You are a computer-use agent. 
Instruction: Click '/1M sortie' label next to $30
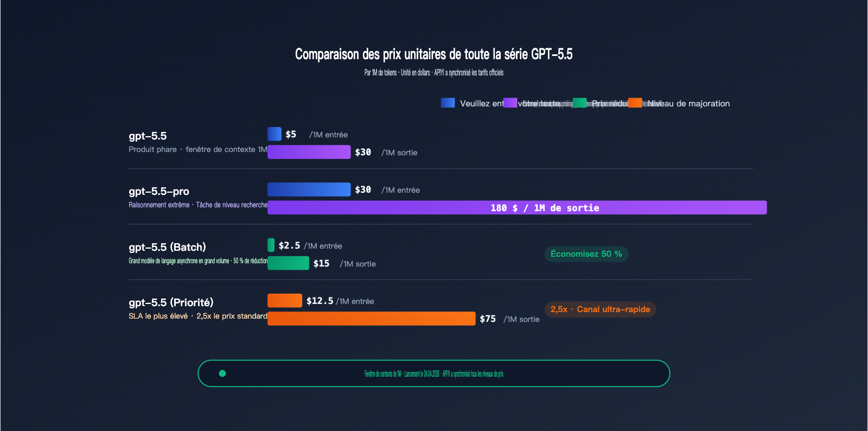(399, 153)
